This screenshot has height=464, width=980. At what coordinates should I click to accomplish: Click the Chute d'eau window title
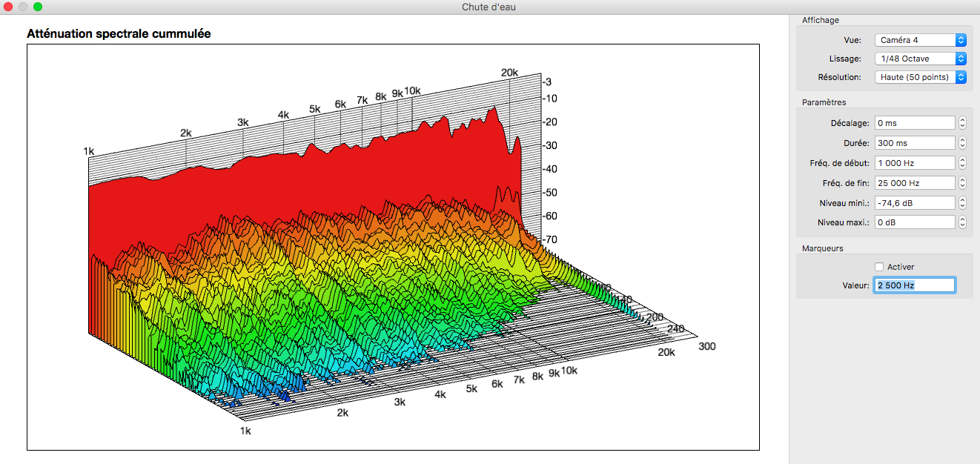tap(490, 7)
